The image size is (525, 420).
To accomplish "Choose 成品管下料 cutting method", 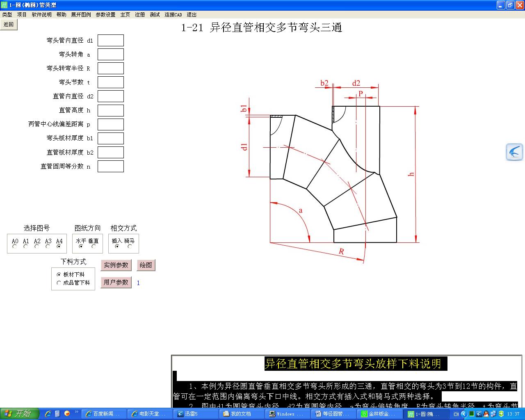I will click(59, 283).
